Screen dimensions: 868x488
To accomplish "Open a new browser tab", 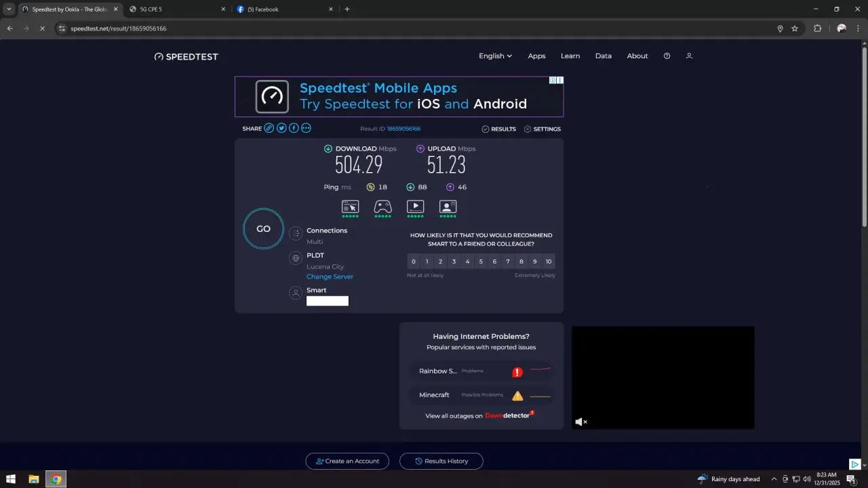I will coord(347,9).
